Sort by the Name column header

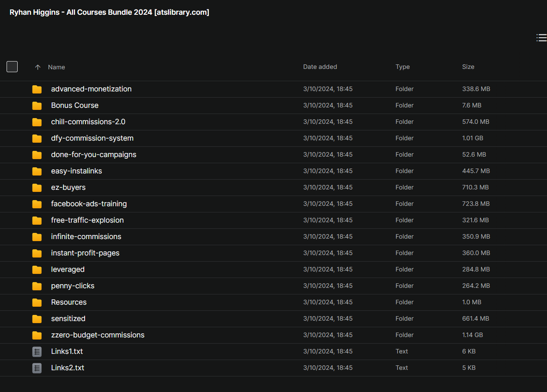(57, 67)
